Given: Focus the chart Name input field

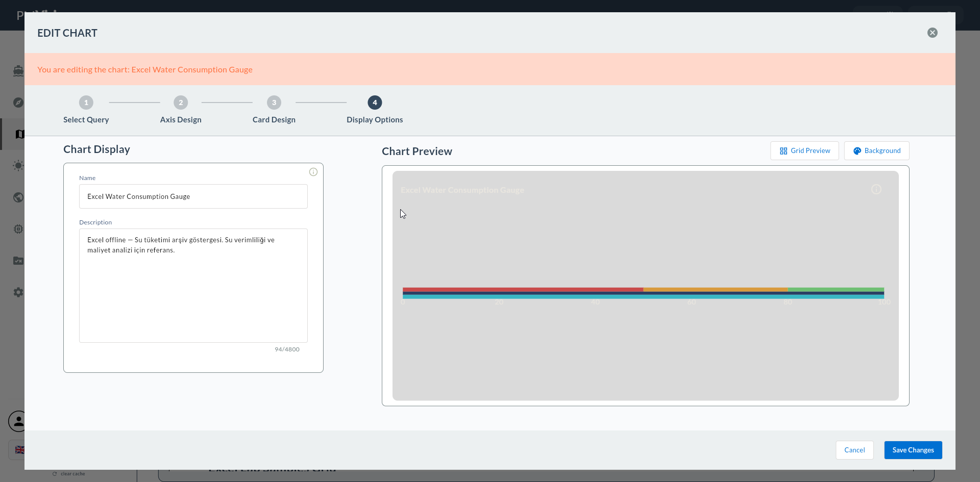Looking at the screenshot, I should tap(193, 196).
